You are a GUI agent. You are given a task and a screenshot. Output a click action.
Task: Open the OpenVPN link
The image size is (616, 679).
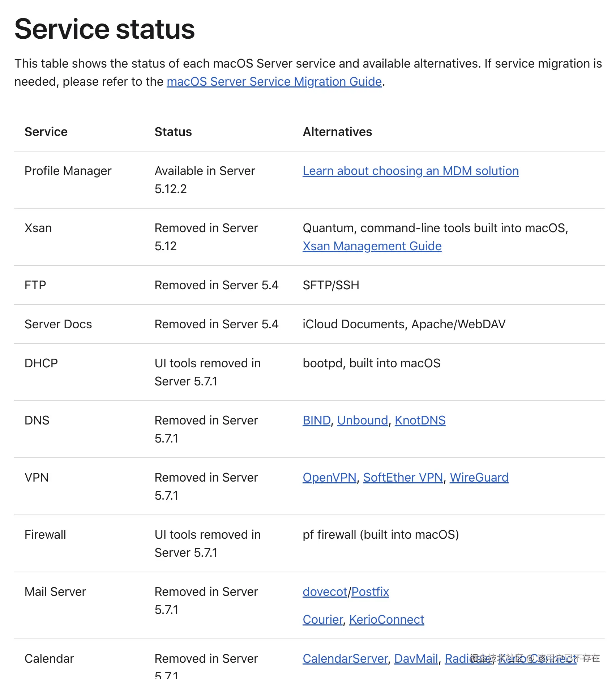[x=329, y=478]
